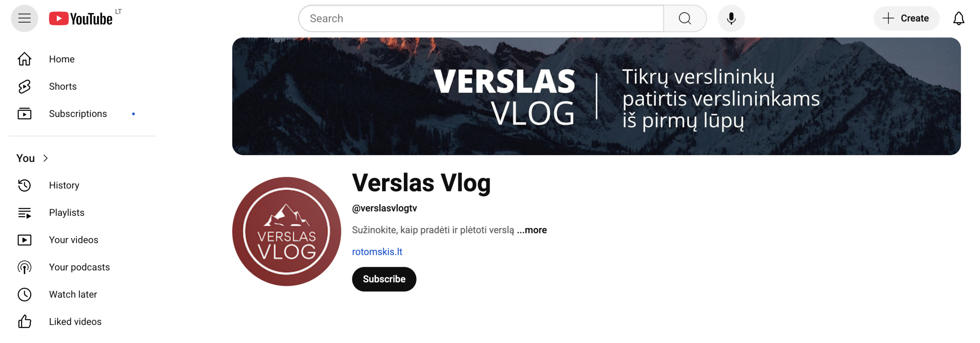Click into the Search field
Image resolution: width=980 pixels, height=343 pixels.
481,18
